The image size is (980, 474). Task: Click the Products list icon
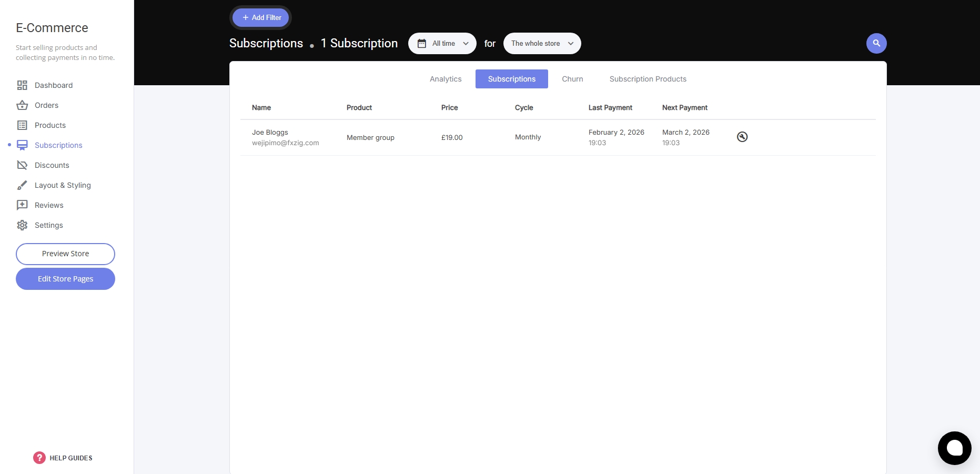(22, 125)
